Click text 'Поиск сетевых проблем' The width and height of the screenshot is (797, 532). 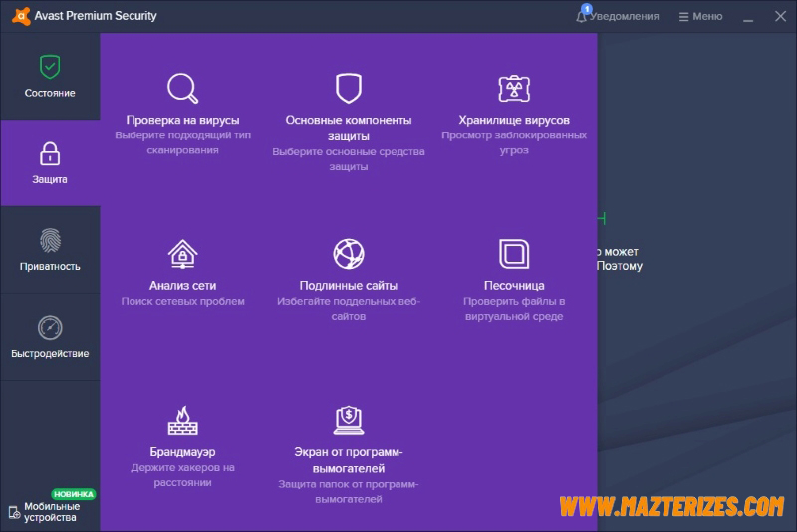pyautogui.click(x=182, y=301)
